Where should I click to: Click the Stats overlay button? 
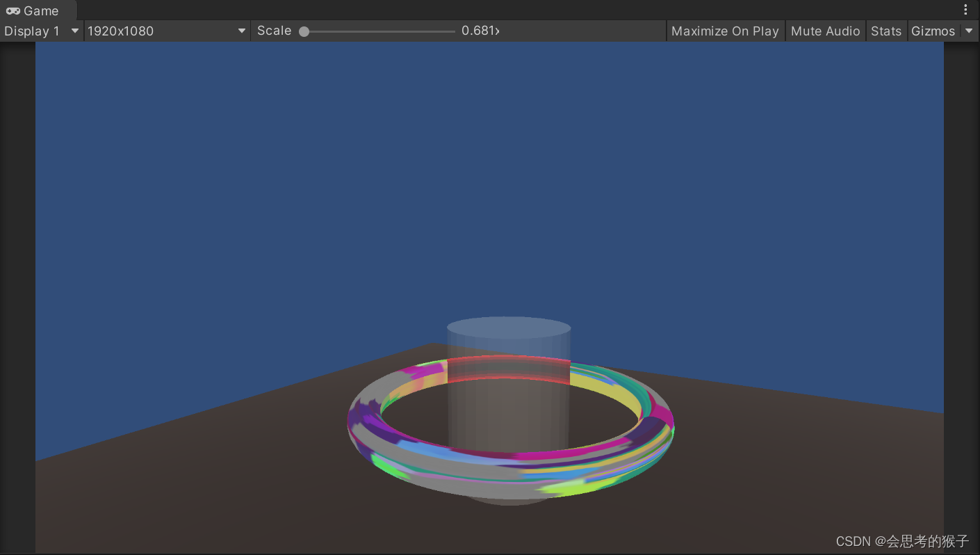(886, 31)
